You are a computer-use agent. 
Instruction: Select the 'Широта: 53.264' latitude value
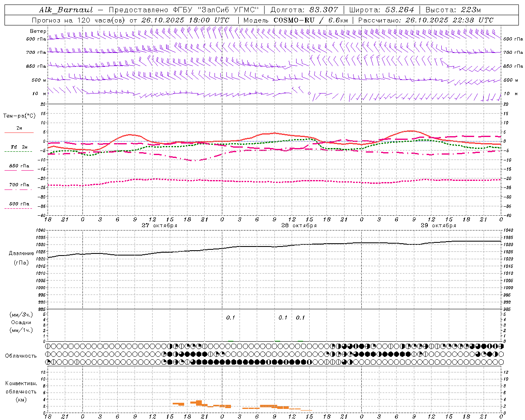click(x=382, y=10)
